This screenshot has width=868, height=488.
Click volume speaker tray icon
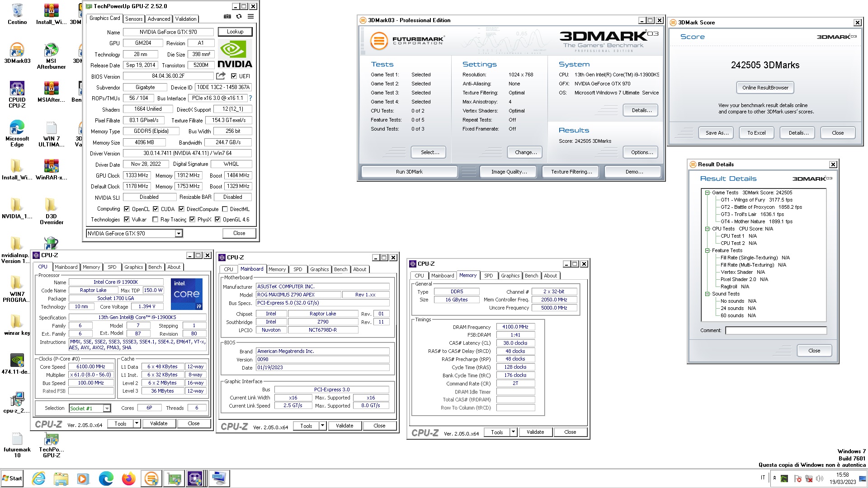(820, 479)
